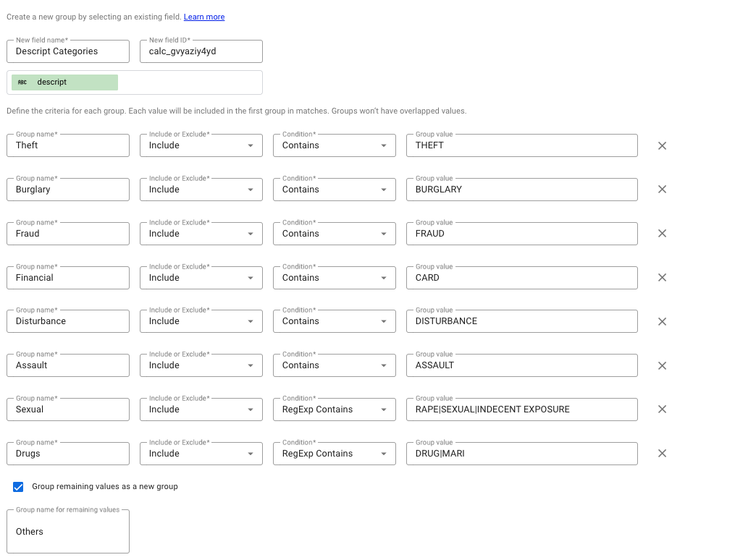Screen dimensions: 748x560
Task: Uncheck Group remaining values as a new group
Action: click(19, 487)
